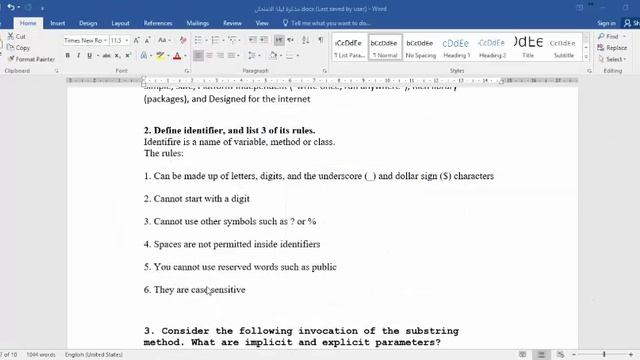Apply the Title style
The height and width of the screenshot is (360, 640).
pos(528,47)
